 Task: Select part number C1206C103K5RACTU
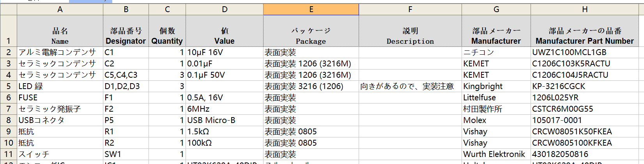pyautogui.click(x=585, y=64)
